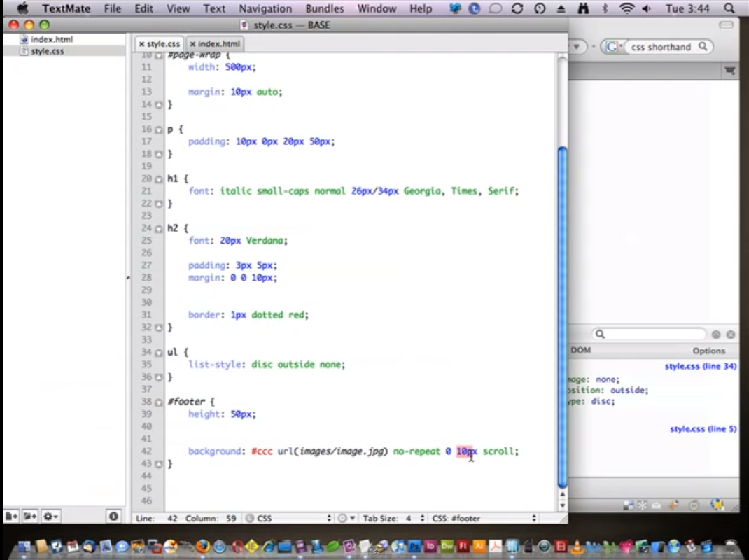The image size is (749, 560).
Task: Close the style.css tab with its x
Action: tap(141, 44)
